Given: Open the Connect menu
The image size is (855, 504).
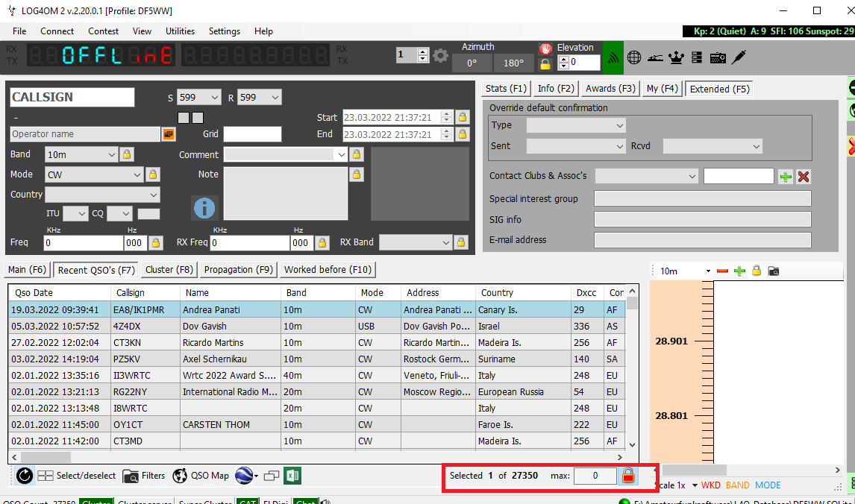Looking at the screenshot, I should point(57,31).
